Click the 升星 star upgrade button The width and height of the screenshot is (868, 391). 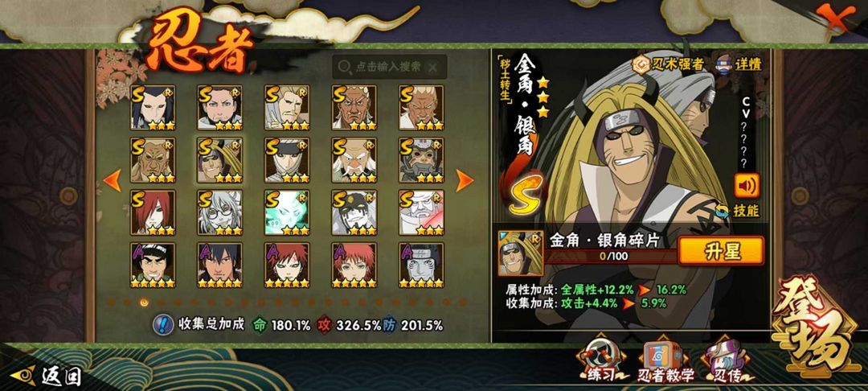coord(721,251)
